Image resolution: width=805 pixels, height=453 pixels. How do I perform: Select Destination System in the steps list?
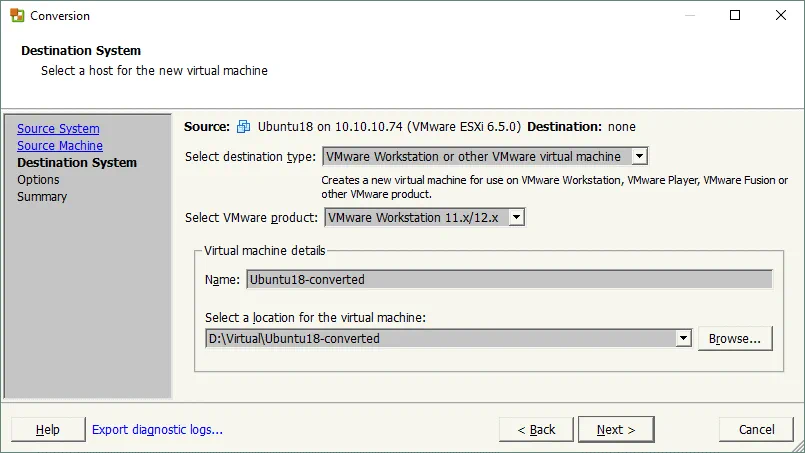(x=77, y=163)
